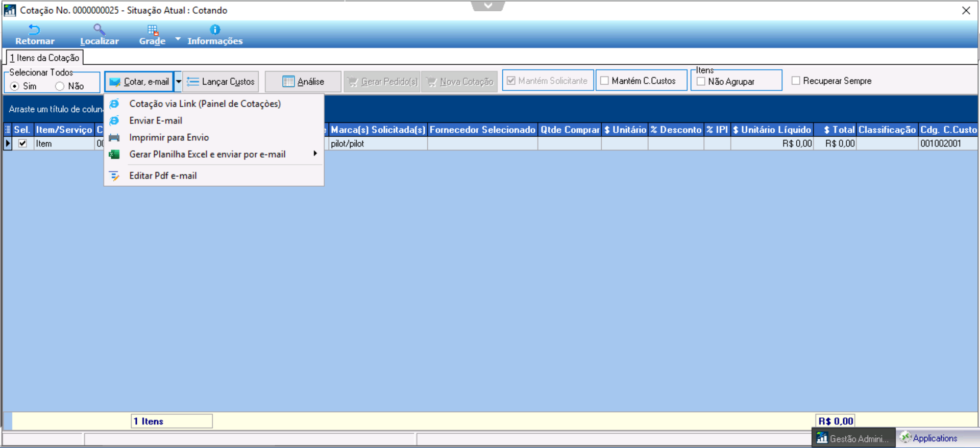This screenshot has width=980, height=448.
Task: Click the printer icon for Imprimir para Envio
Action: click(115, 137)
